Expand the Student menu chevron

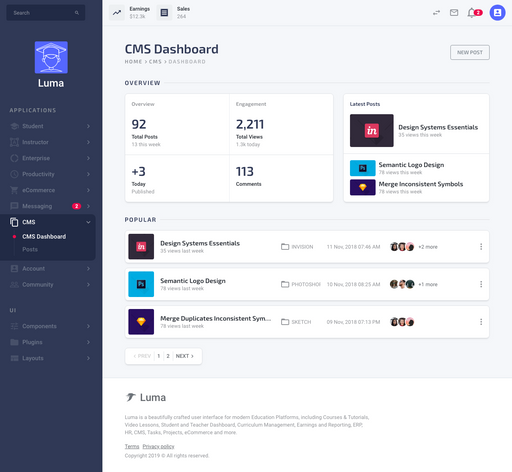pyautogui.click(x=88, y=126)
